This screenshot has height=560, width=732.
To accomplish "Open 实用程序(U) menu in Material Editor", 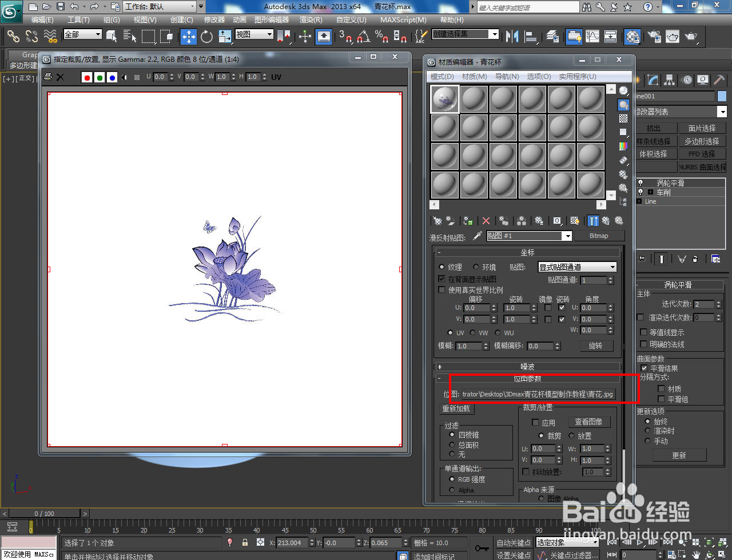I will (x=578, y=76).
